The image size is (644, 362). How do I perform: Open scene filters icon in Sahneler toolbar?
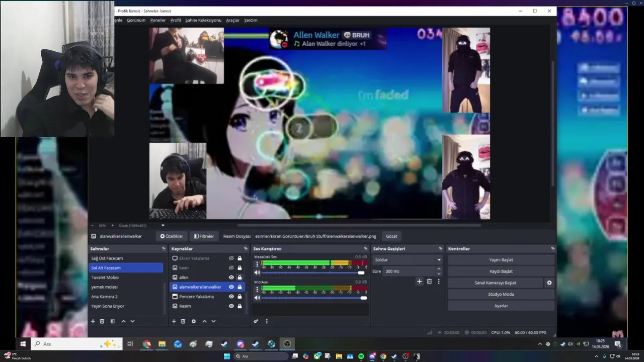coord(113,321)
